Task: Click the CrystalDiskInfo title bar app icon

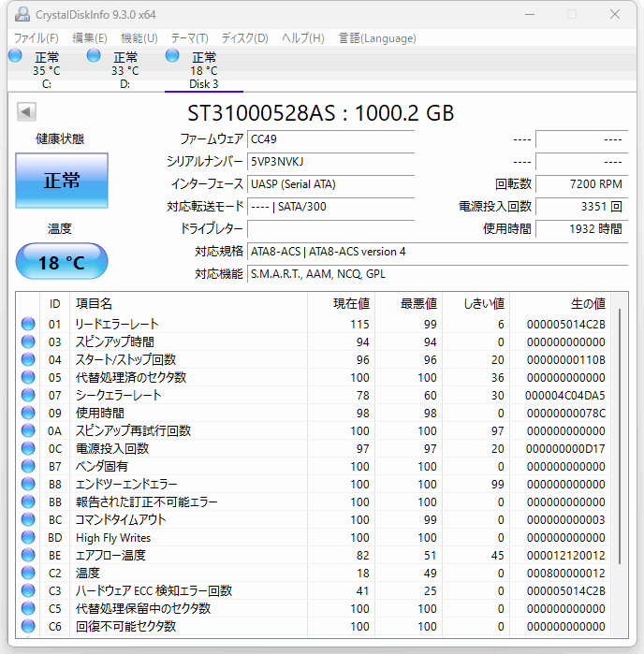Action: click(22, 14)
